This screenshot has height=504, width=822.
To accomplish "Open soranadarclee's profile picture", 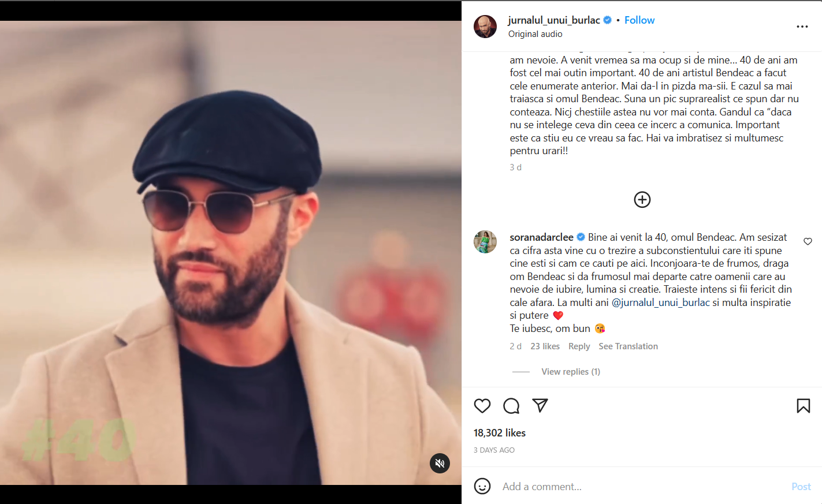I will pyautogui.click(x=485, y=242).
